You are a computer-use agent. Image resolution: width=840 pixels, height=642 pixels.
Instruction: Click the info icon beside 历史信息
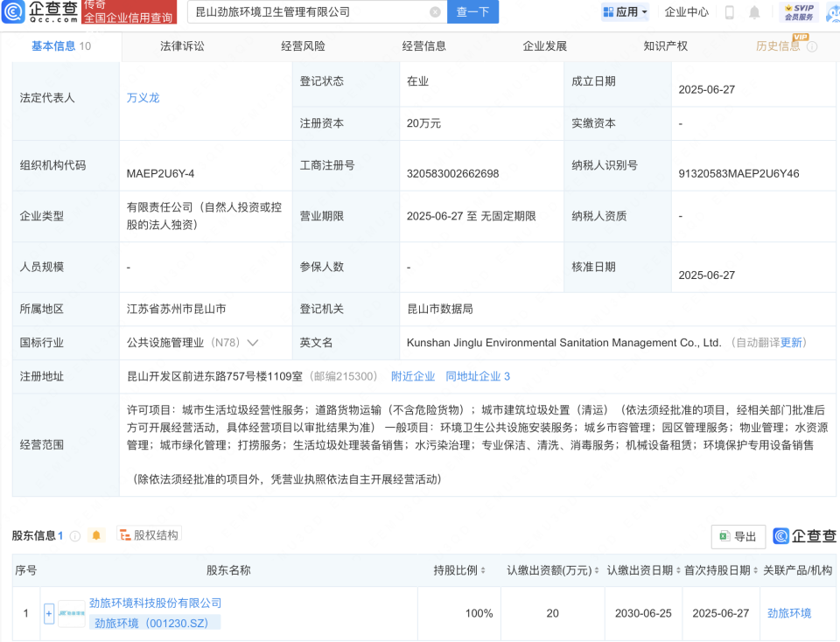click(812, 46)
